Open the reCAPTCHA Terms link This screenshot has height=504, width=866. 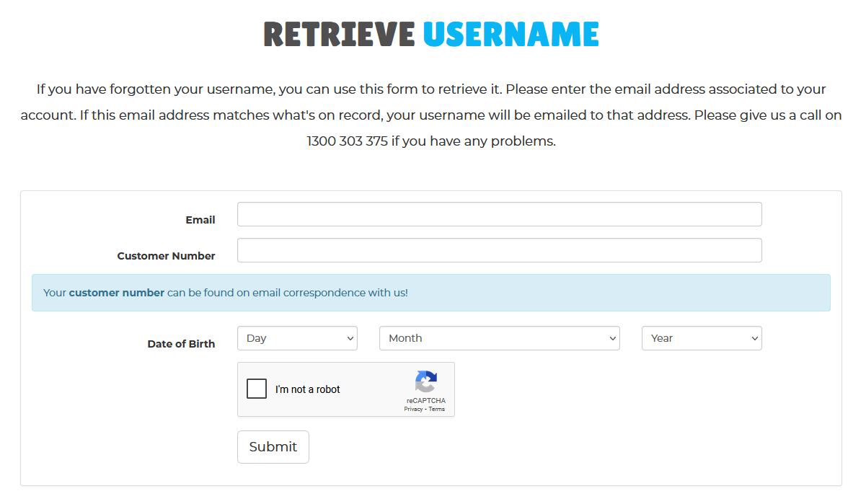pos(437,410)
